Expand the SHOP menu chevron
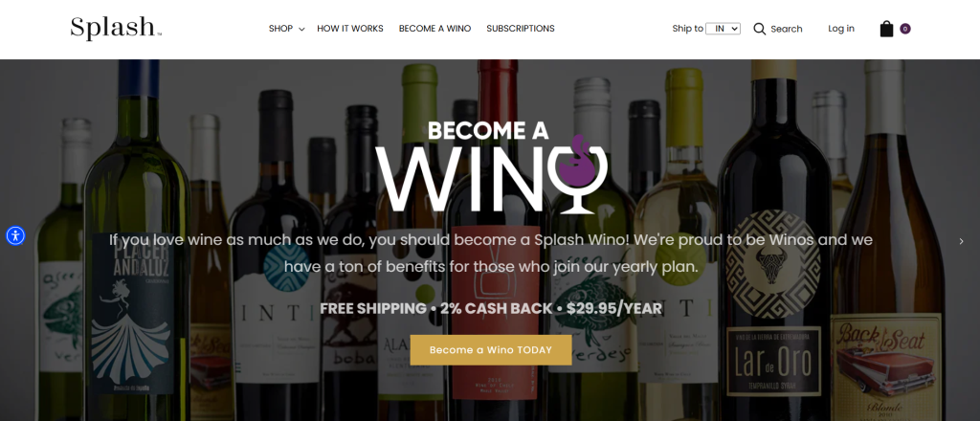The height and width of the screenshot is (421, 980). [301, 30]
